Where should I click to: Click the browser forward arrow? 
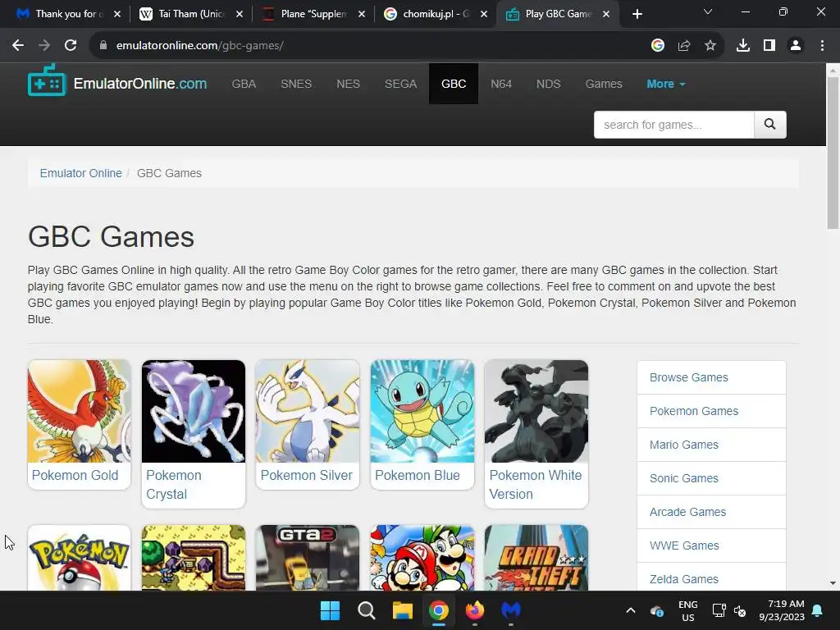pyautogui.click(x=44, y=46)
